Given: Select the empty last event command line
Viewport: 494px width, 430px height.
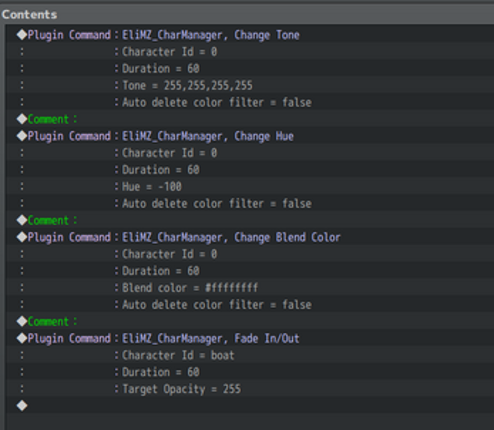Looking at the screenshot, I should [x=250, y=406].
